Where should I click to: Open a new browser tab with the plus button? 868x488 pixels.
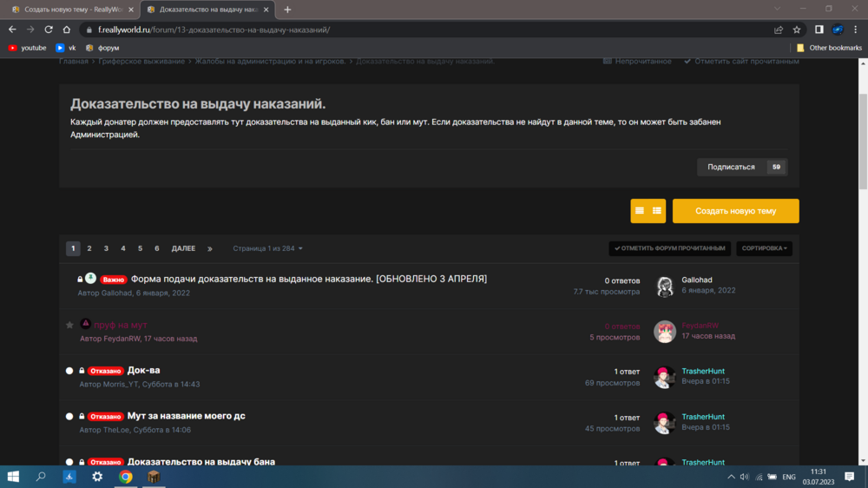287,10
